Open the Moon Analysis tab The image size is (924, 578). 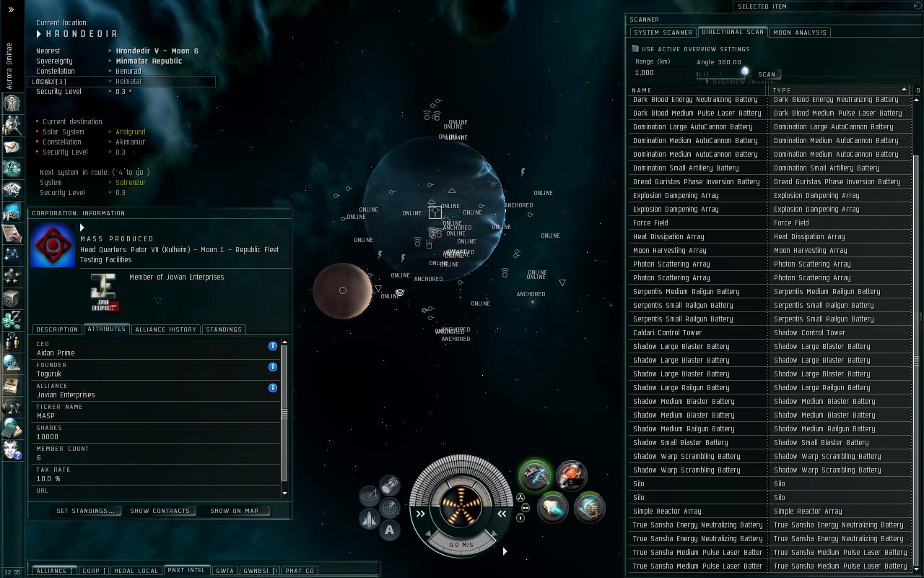click(800, 33)
